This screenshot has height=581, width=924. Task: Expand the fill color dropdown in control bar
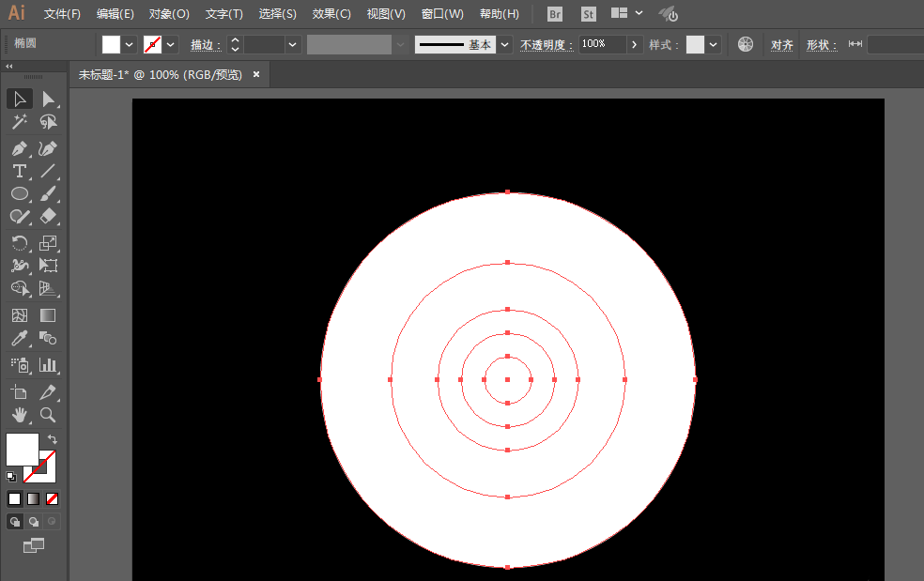[130, 44]
